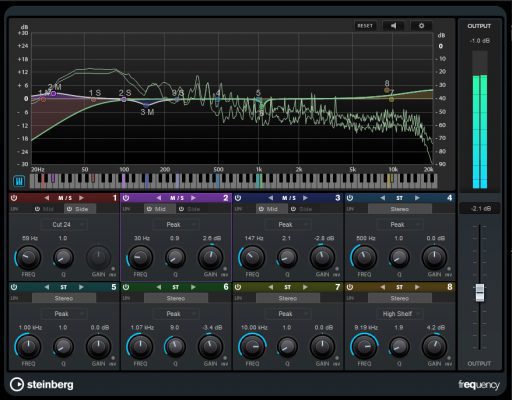The width and height of the screenshot is (512, 400).
Task: Open the gear settings icon
Action: click(x=421, y=26)
